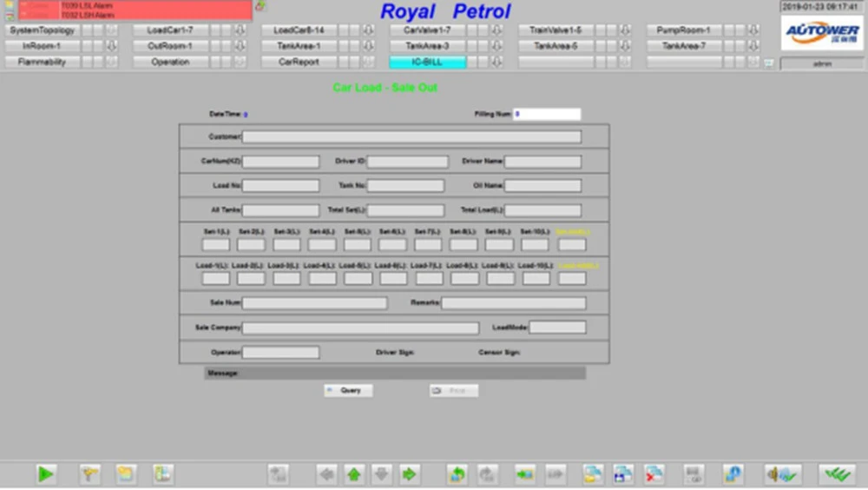Image resolution: width=868 pixels, height=490 pixels.
Task: Click the red alarm banner
Action: click(135, 10)
